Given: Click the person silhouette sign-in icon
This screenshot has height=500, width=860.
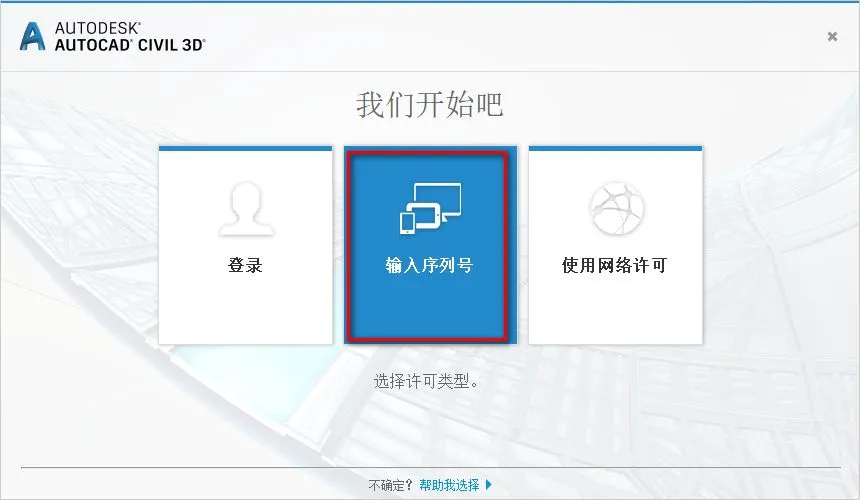Looking at the screenshot, I should tap(246, 208).
